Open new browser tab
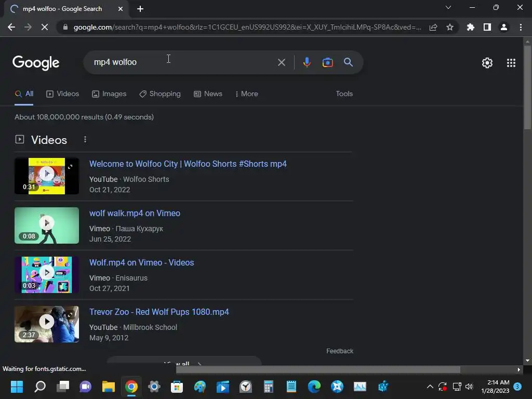The image size is (532, 399). point(140,9)
